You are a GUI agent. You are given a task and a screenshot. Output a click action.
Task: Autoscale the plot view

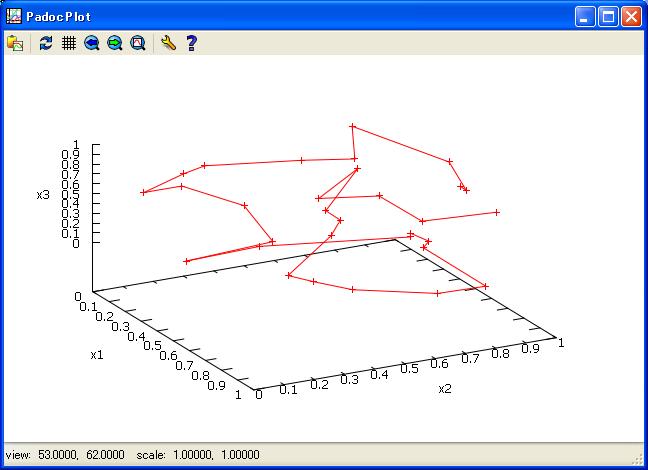[x=138, y=43]
